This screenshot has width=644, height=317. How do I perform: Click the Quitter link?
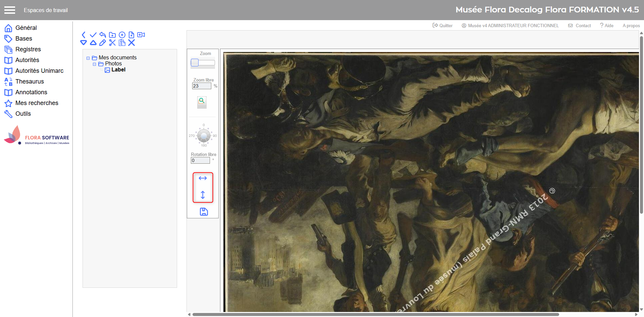443,25
